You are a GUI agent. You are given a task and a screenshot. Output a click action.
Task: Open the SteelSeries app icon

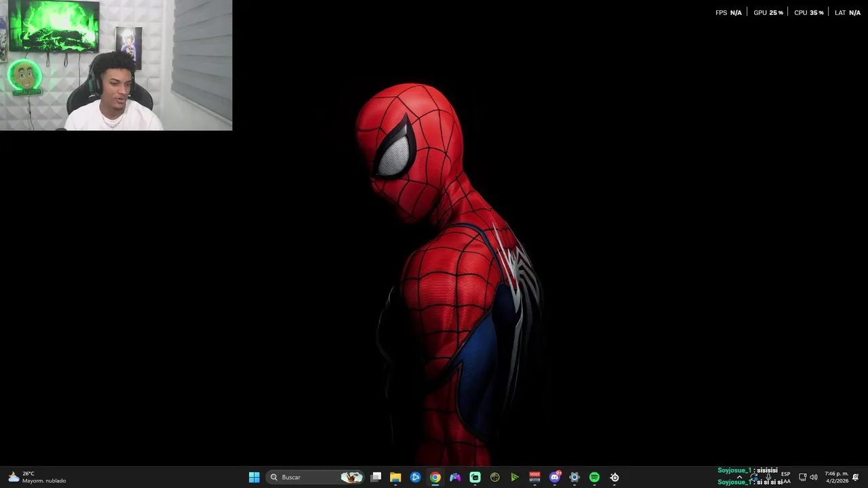[x=614, y=477]
